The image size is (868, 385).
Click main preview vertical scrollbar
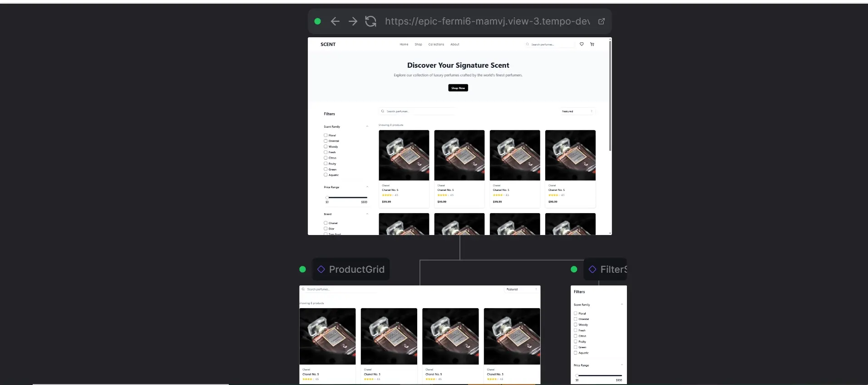coord(610,95)
